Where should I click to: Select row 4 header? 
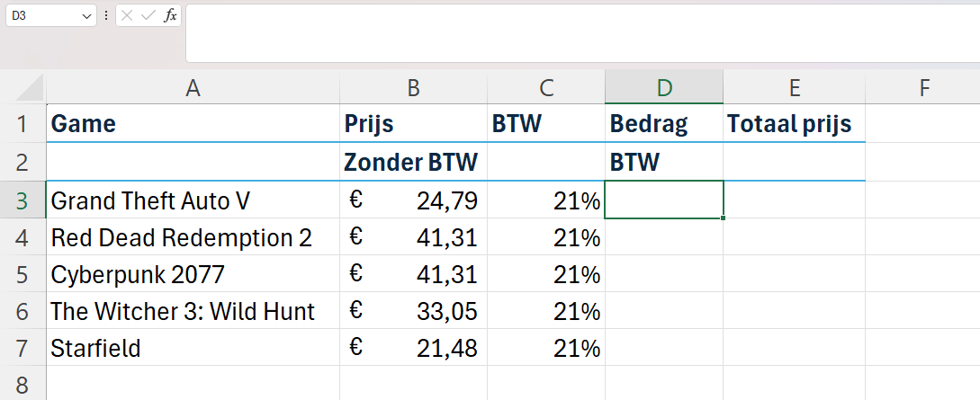(x=22, y=237)
